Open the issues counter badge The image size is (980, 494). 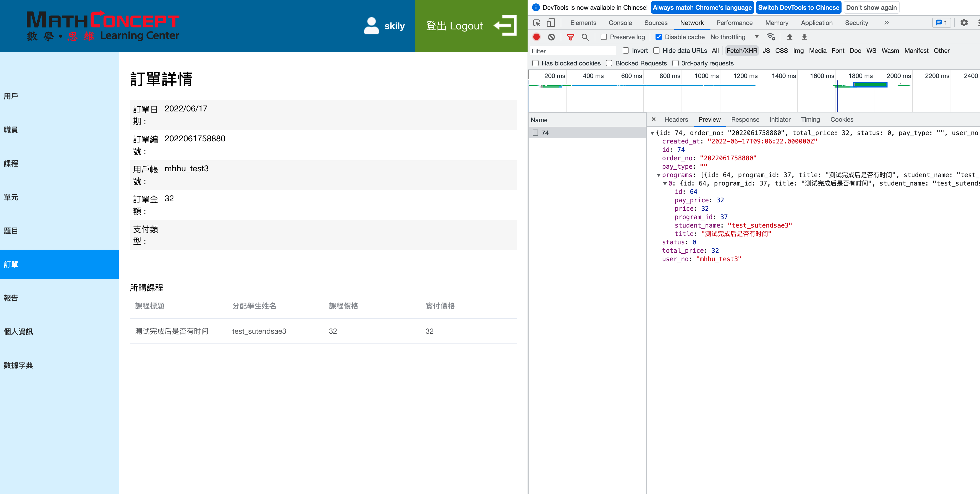point(941,23)
